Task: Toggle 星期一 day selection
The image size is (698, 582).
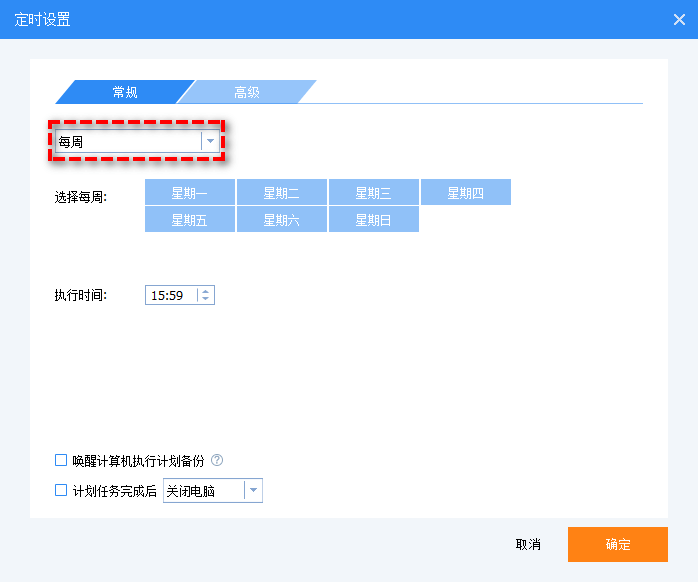Action: [190, 192]
